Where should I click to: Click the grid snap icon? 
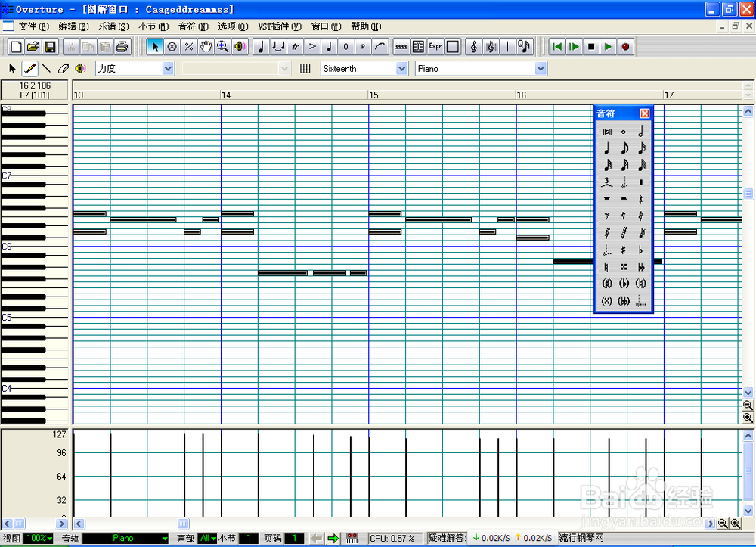pos(305,69)
